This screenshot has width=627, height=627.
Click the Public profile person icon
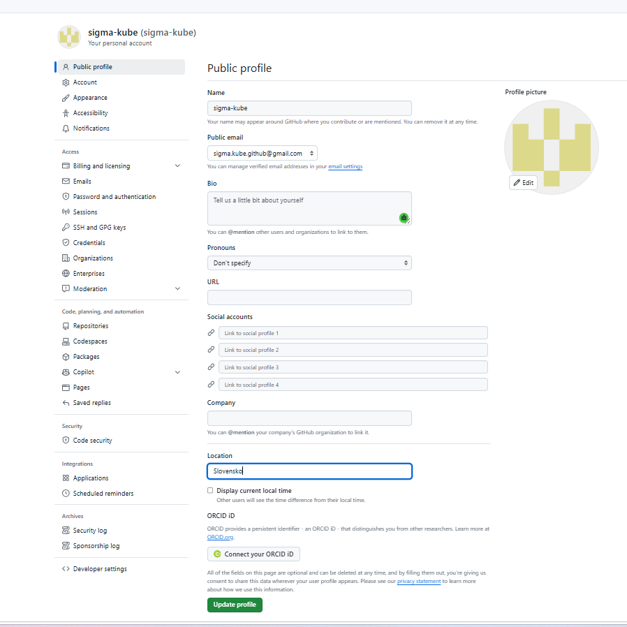point(66,67)
